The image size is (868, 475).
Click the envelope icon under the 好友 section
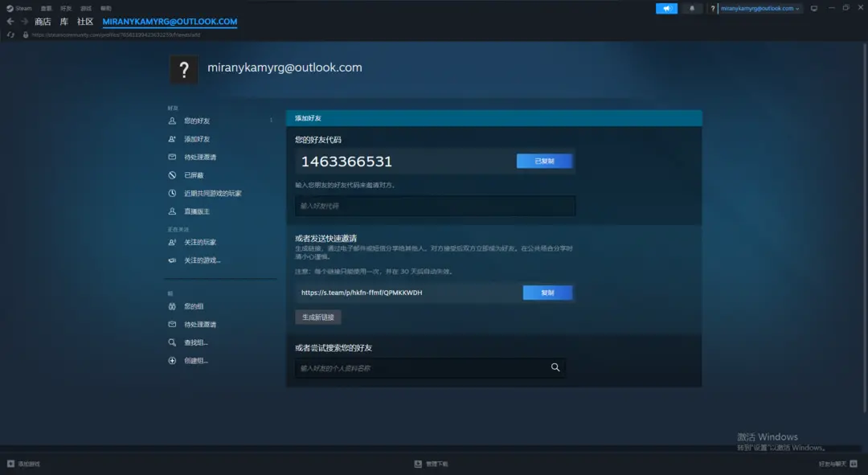[x=172, y=158]
